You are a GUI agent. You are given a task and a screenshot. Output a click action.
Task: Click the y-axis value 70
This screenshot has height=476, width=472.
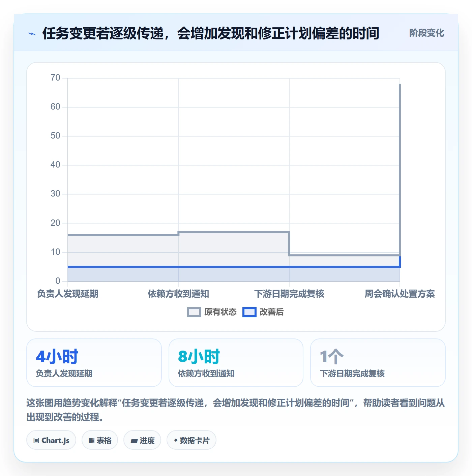click(x=55, y=78)
